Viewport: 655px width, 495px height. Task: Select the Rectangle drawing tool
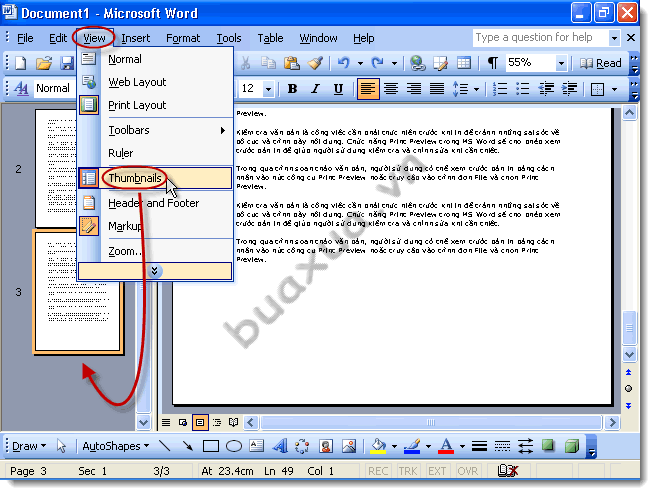click(211, 446)
